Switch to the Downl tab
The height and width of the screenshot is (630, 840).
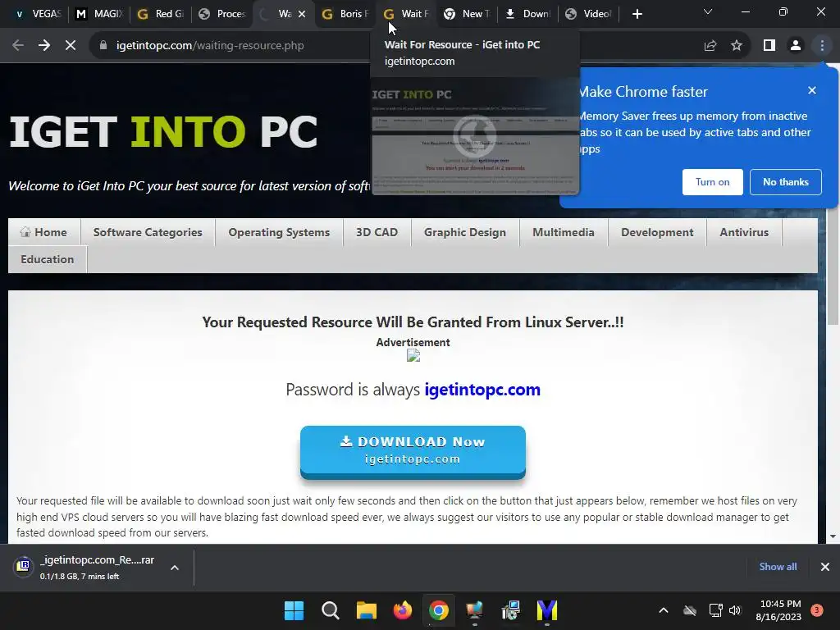point(528,14)
